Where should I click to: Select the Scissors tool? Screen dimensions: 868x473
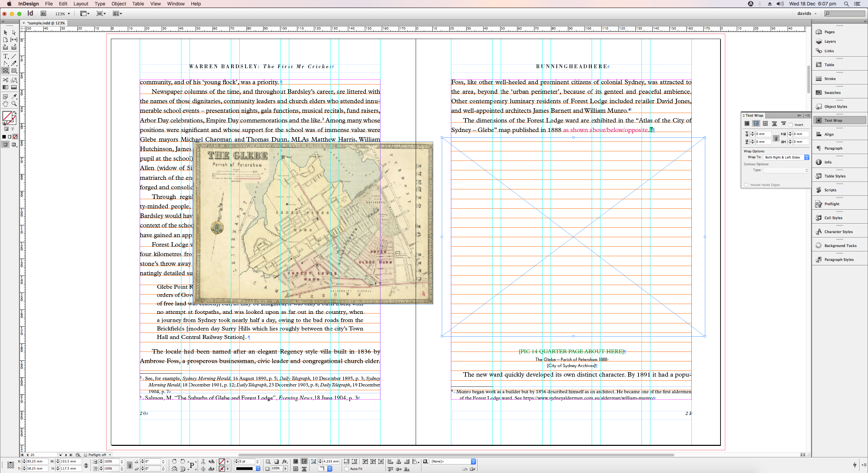click(x=5, y=80)
